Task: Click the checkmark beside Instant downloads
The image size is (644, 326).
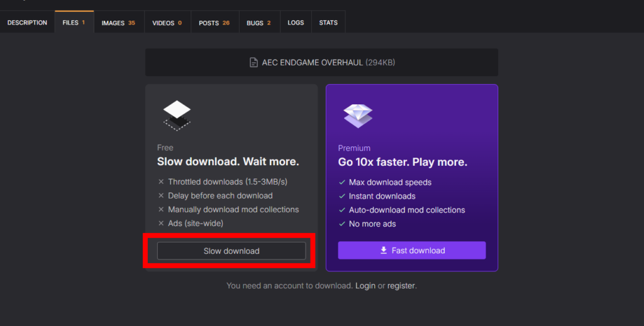Action: click(x=342, y=196)
